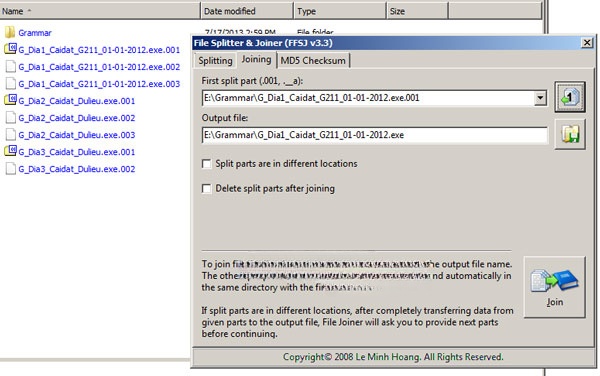Click blank file icon of G_Dia3 .002 part
This screenshot has height=376, width=600.
point(11,168)
